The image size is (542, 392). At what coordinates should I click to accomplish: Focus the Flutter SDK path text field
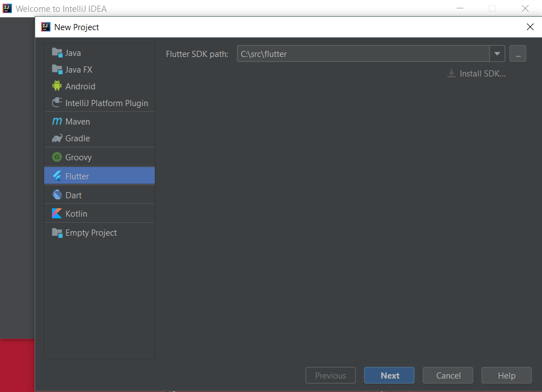point(363,54)
